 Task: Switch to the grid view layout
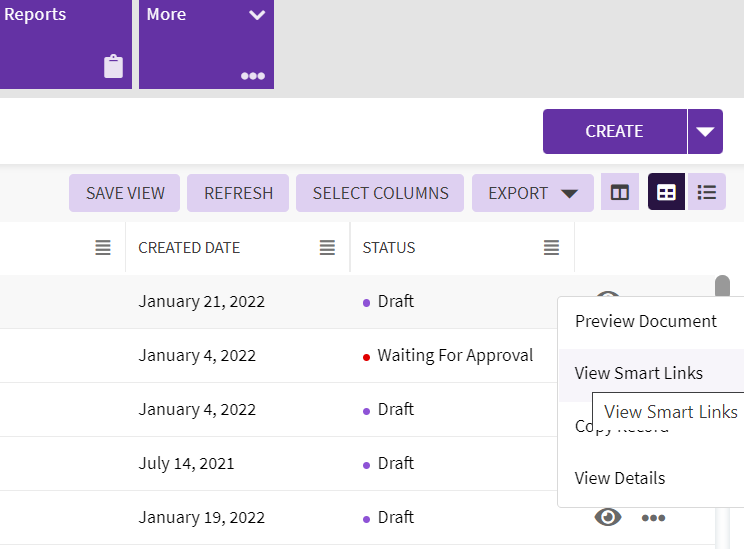point(666,193)
